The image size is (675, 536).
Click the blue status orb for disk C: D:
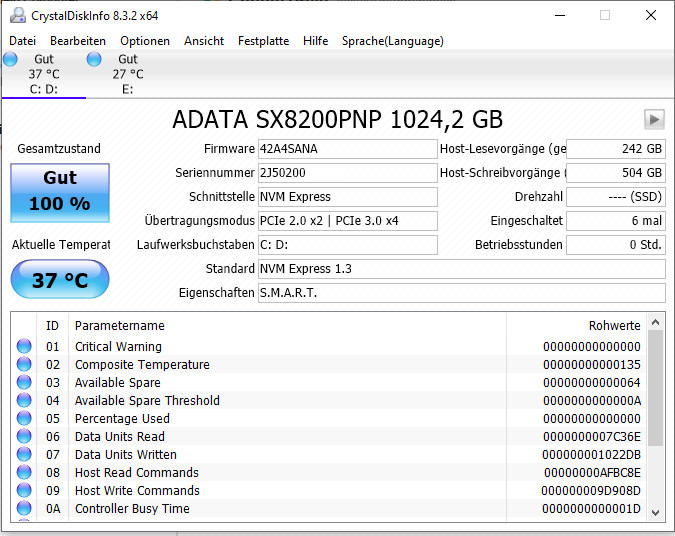tap(10, 59)
